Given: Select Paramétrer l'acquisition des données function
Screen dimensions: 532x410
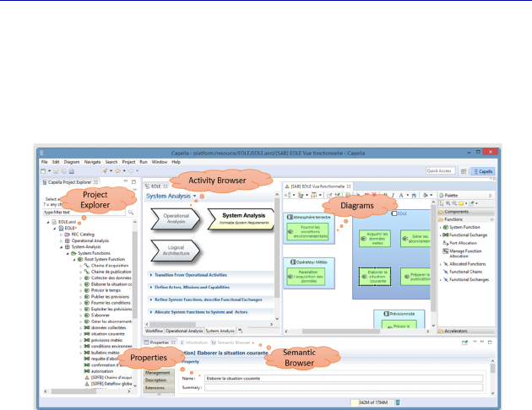Looking at the screenshot, I should 306,277.
